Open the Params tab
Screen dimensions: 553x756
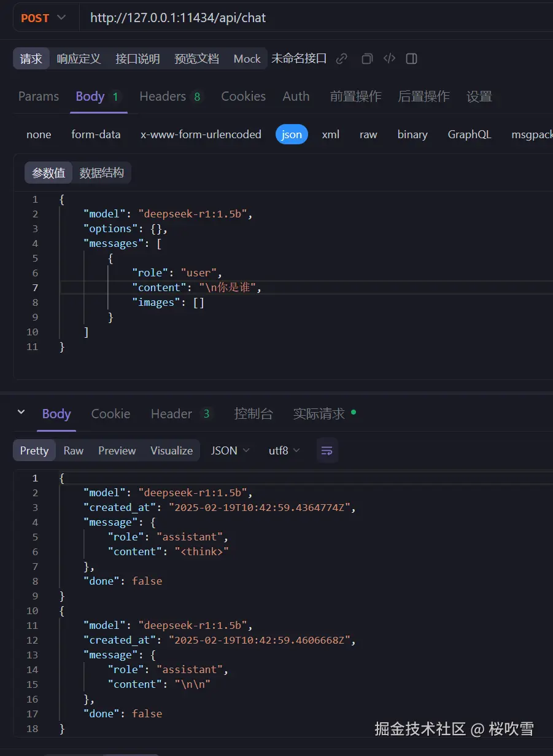(39, 96)
